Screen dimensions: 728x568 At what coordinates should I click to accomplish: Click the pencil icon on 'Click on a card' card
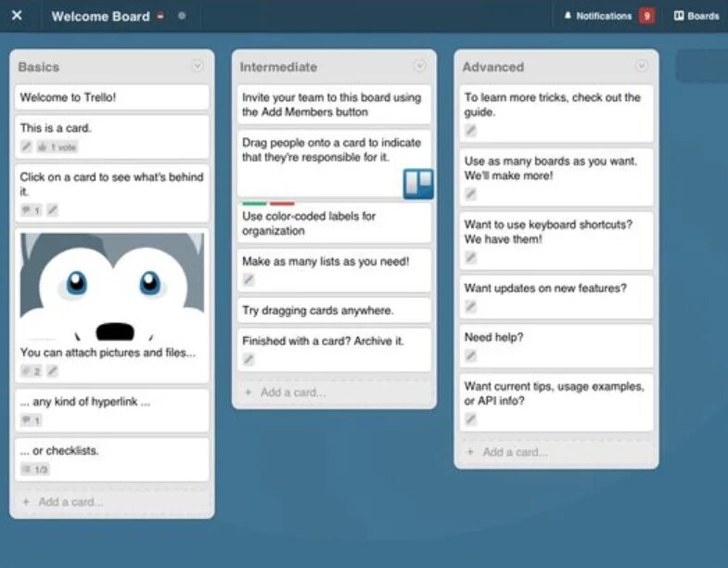tap(53, 210)
